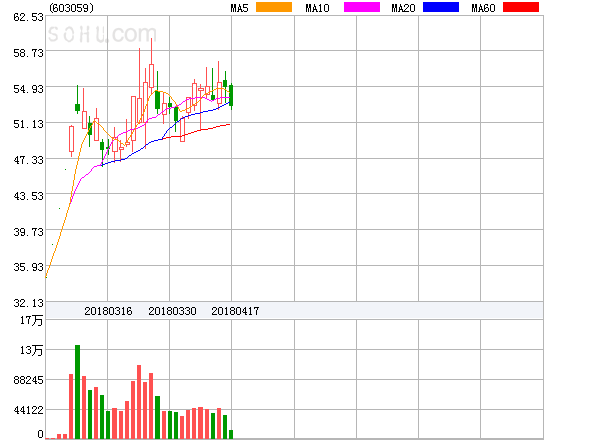This screenshot has height=440, width=600.
Task: Click the 43.53 price axis label
Action: [x=28, y=196]
